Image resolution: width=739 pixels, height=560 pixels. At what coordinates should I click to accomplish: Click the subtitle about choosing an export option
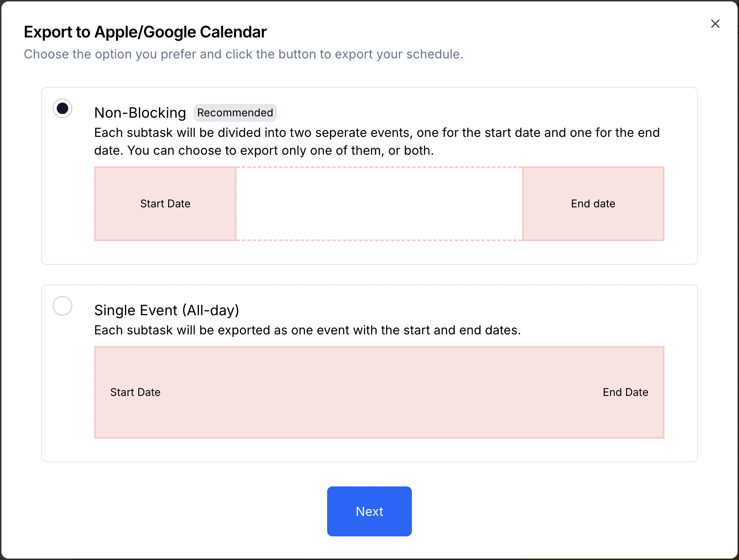tap(243, 54)
